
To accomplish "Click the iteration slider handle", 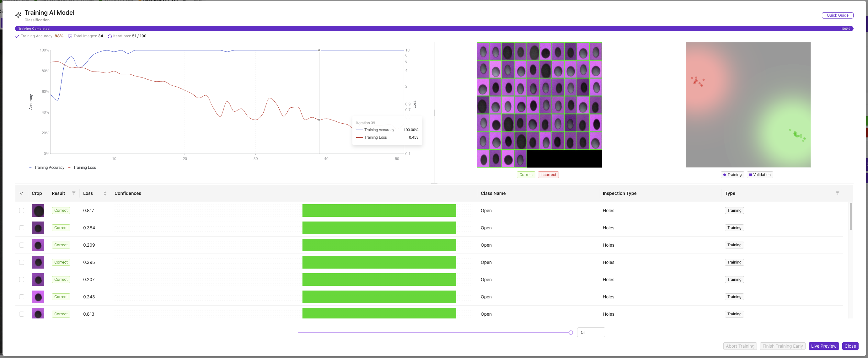I will (571, 332).
